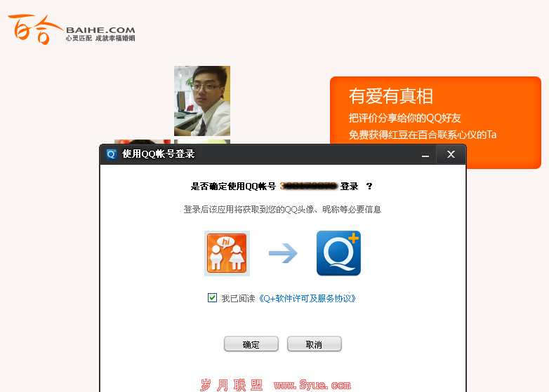Screen dimensions: 549x392
Task: Minimize the QQ login dialog
Action: pos(425,154)
